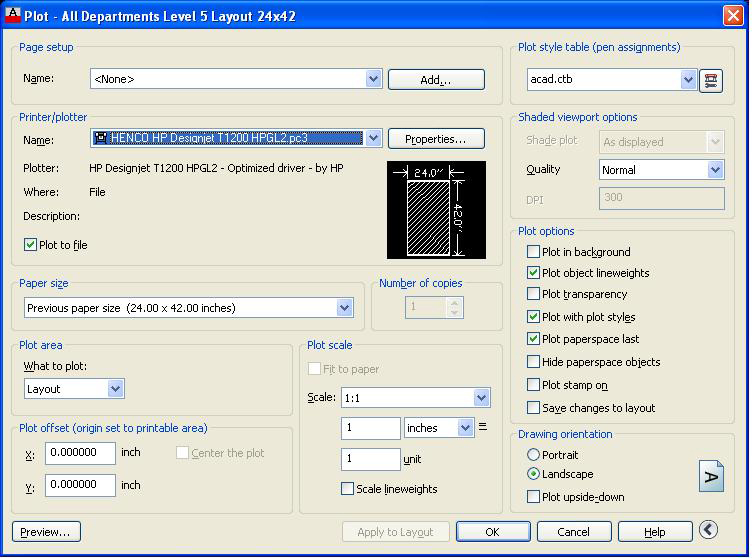
Task: Expand the acad.ctb plot style dropdown
Action: coord(688,79)
